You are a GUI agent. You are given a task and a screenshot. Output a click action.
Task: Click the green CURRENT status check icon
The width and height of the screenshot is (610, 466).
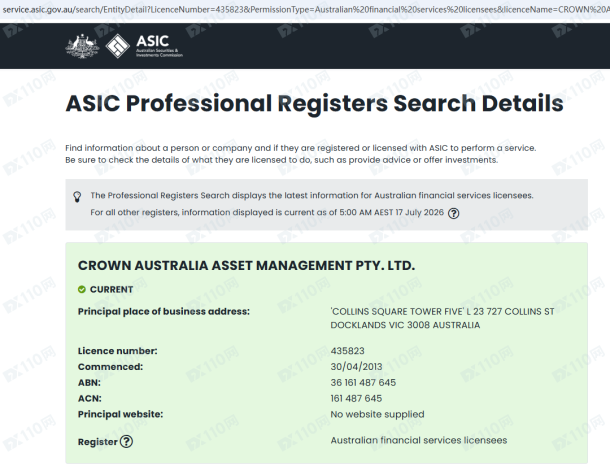point(82,289)
